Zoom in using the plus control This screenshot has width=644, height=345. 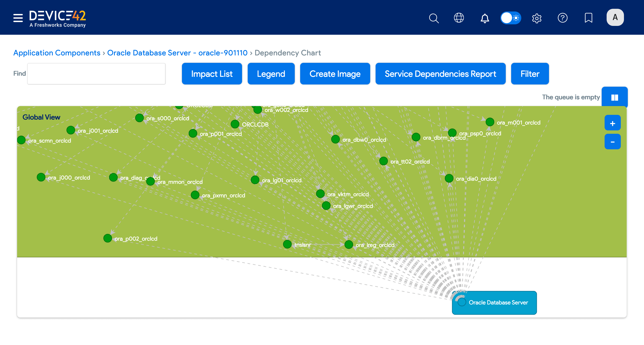612,123
